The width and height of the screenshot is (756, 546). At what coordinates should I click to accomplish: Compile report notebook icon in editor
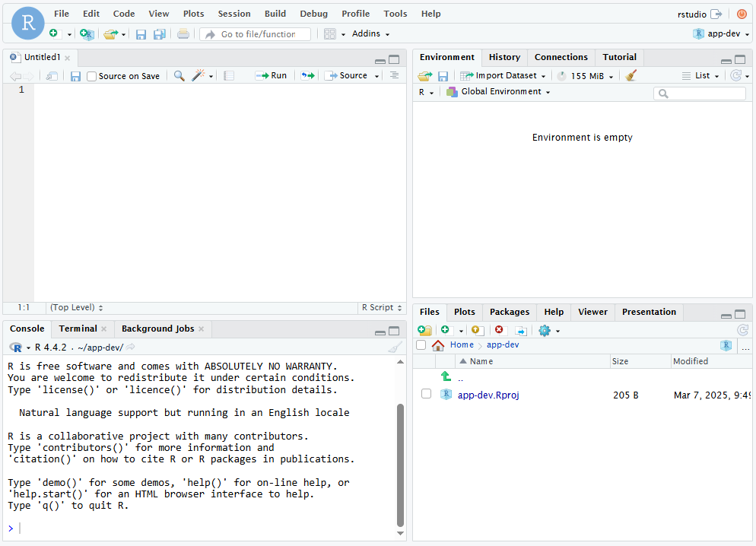229,75
